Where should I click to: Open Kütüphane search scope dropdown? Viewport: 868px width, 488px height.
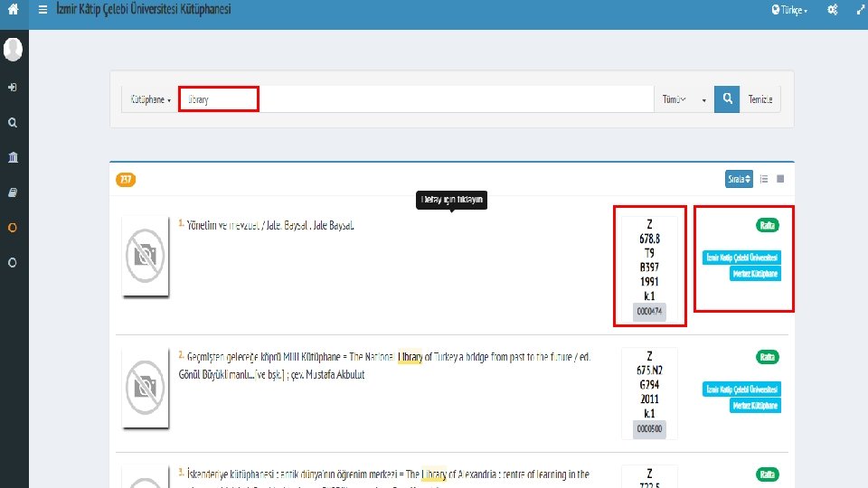coord(150,99)
